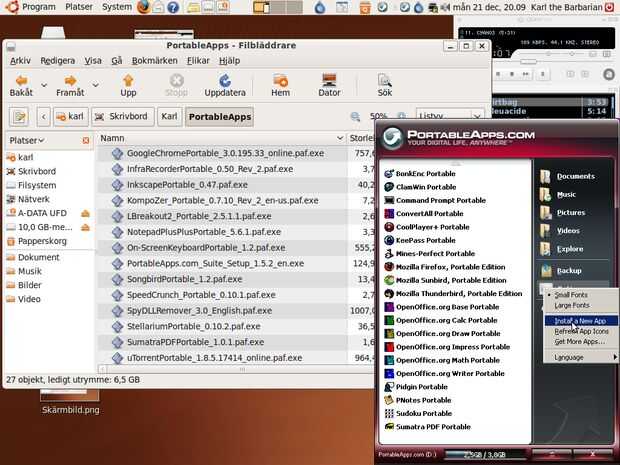Select InkscapePortable_0.47.paf.exe file
The height and width of the screenshot is (465, 620).
pyautogui.click(x=187, y=185)
